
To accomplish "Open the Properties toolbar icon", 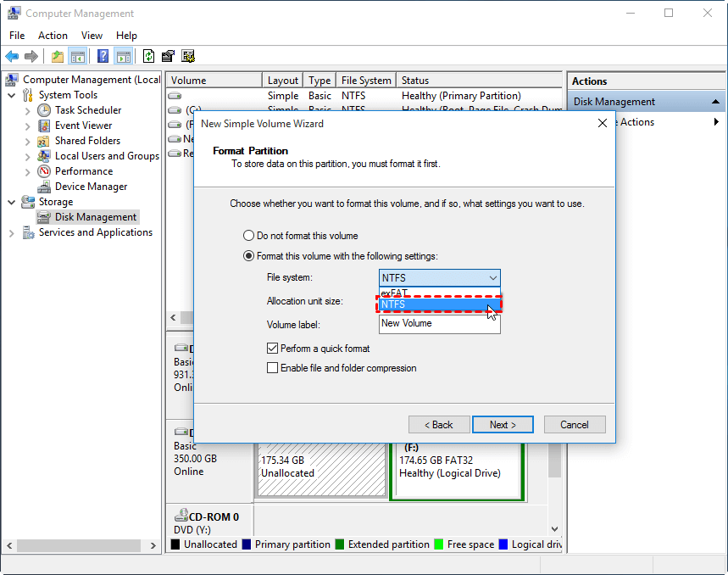I will (168, 57).
